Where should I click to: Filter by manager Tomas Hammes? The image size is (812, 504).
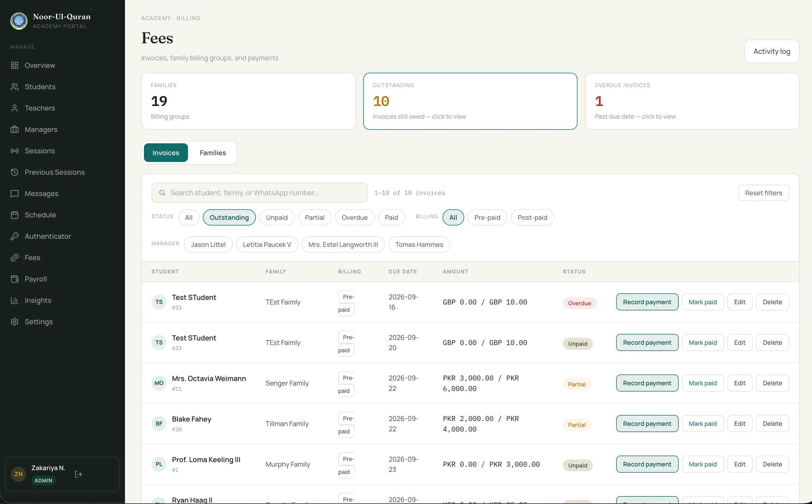pos(419,244)
